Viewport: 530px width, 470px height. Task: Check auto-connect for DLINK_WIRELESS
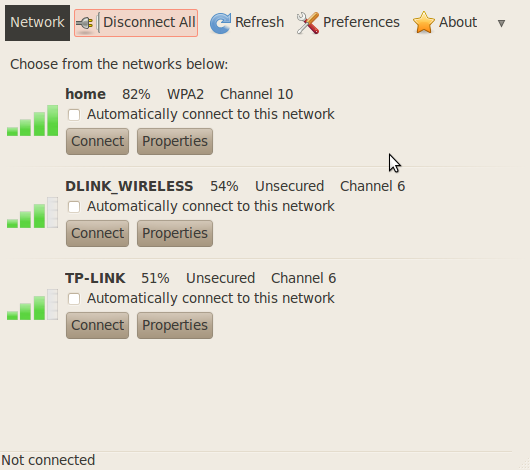click(74, 207)
